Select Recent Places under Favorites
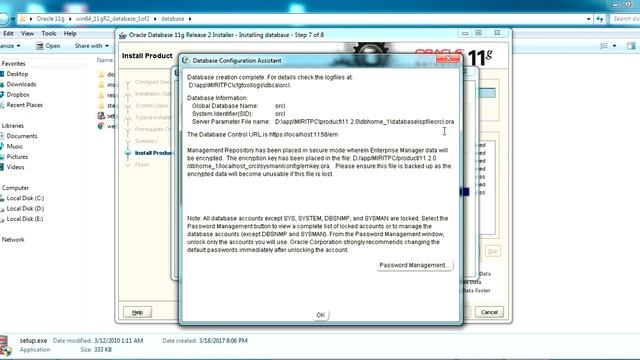640x360 pixels. (x=24, y=105)
